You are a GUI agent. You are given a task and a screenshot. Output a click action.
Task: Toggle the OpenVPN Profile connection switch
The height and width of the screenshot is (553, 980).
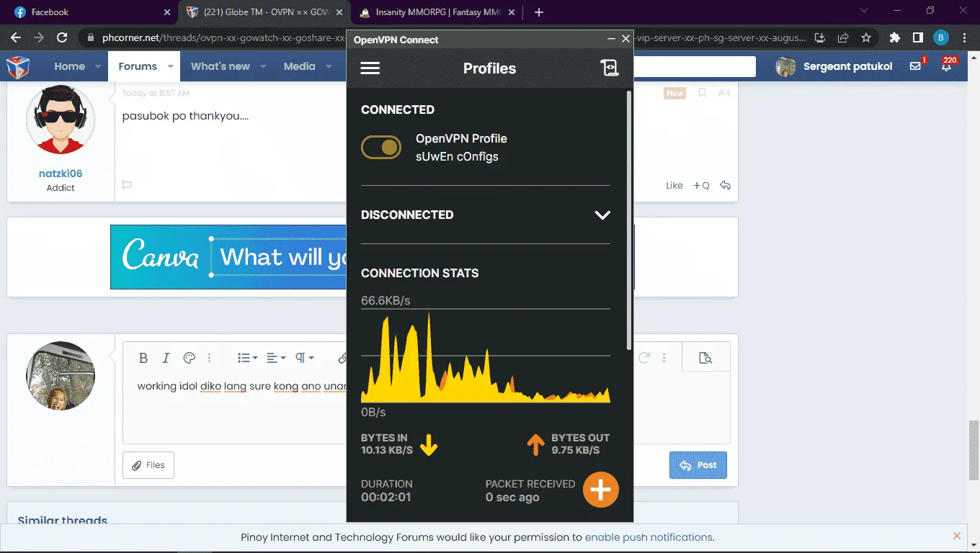(x=381, y=148)
